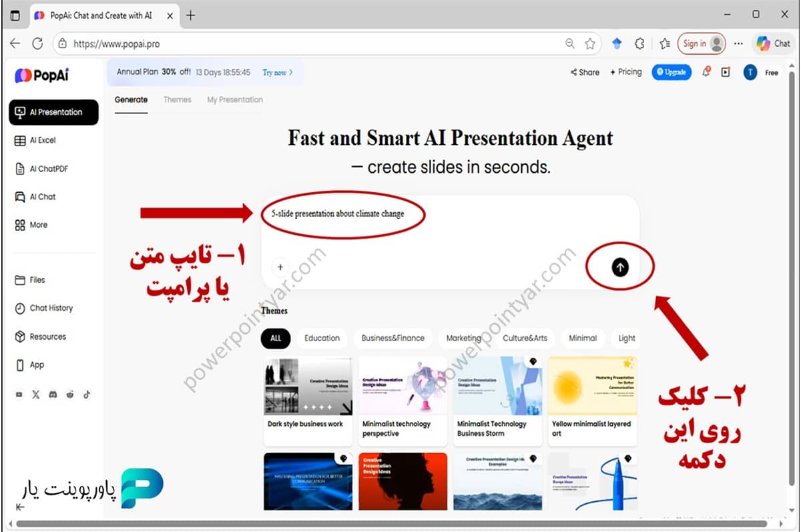The width and height of the screenshot is (801, 532).
Task: Switch to the Themes tab
Action: coord(177,99)
